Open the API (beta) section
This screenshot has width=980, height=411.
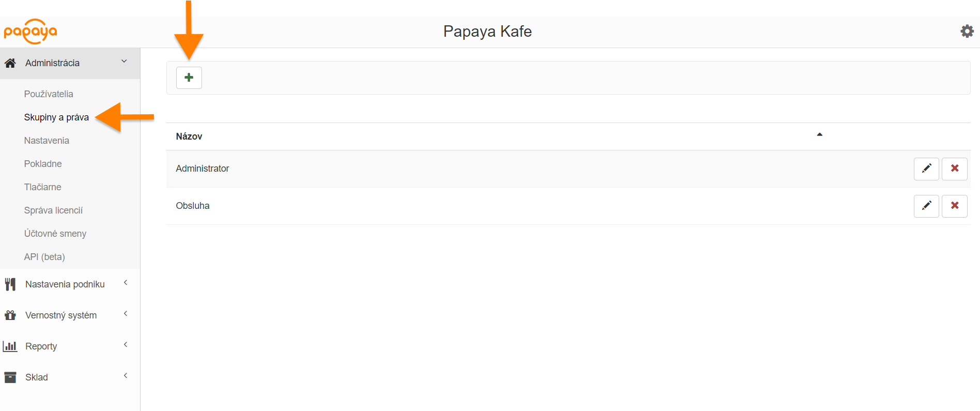coord(44,256)
